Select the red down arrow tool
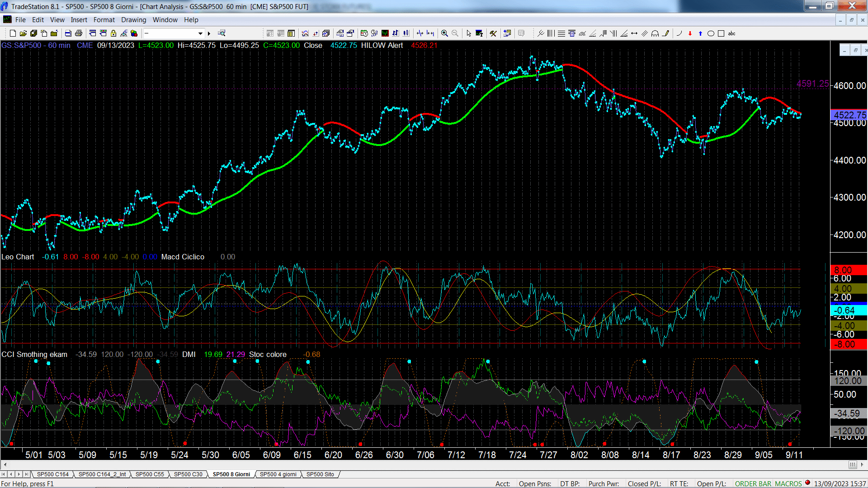Image resolution: width=868 pixels, height=488 pixels. pos(690,33)
